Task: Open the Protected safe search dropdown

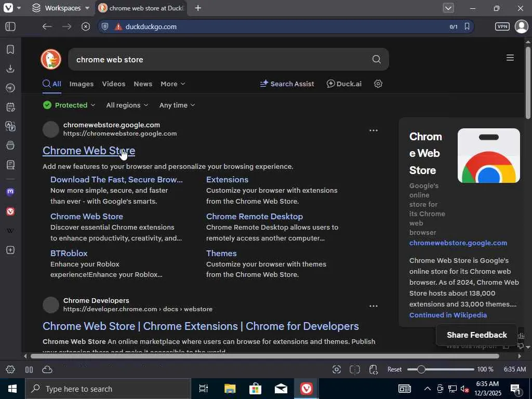Action: tap(69, 105)
